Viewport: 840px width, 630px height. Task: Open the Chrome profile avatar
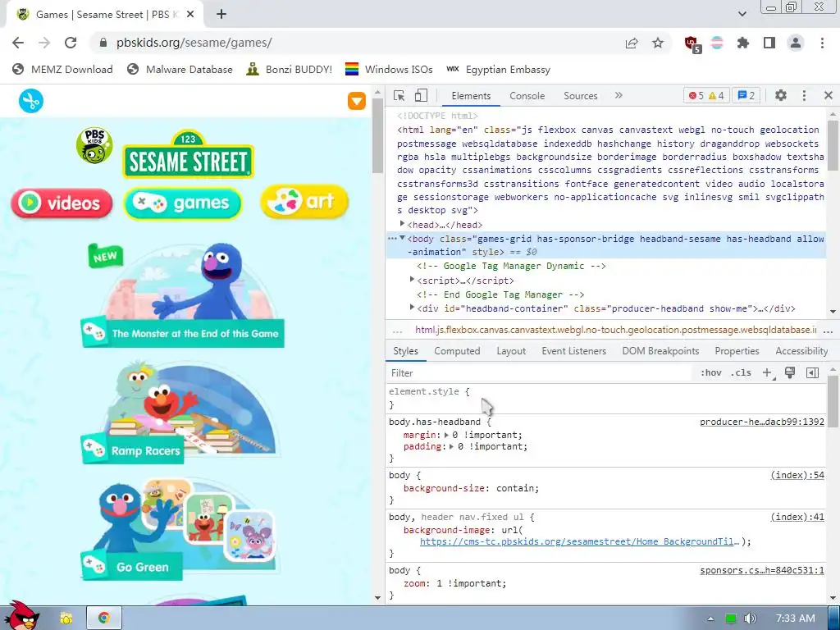796,43
